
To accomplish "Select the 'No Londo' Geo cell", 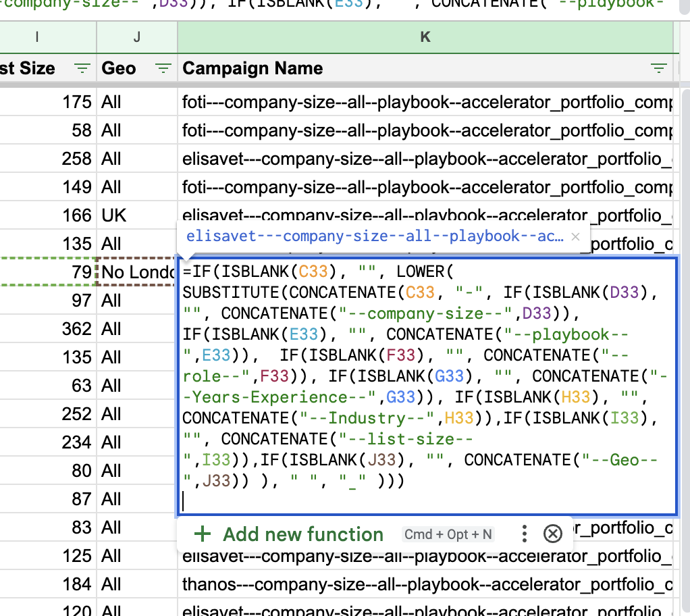I will point(137,272).
